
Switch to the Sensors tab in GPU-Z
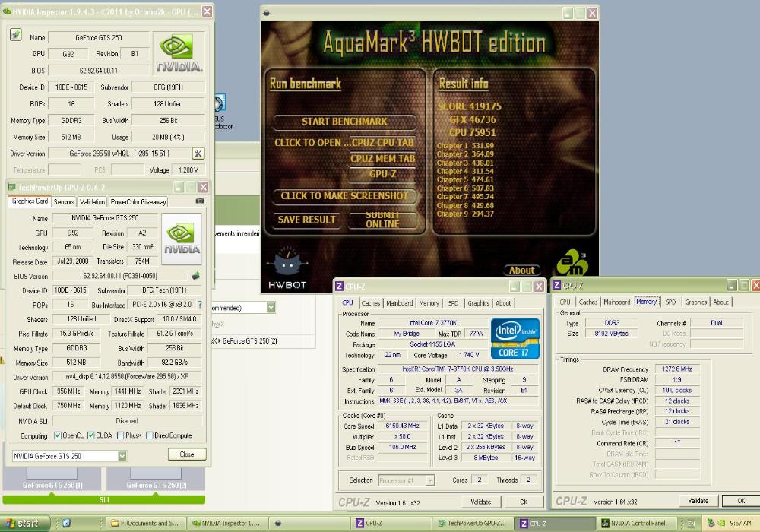tap(64, 202)
